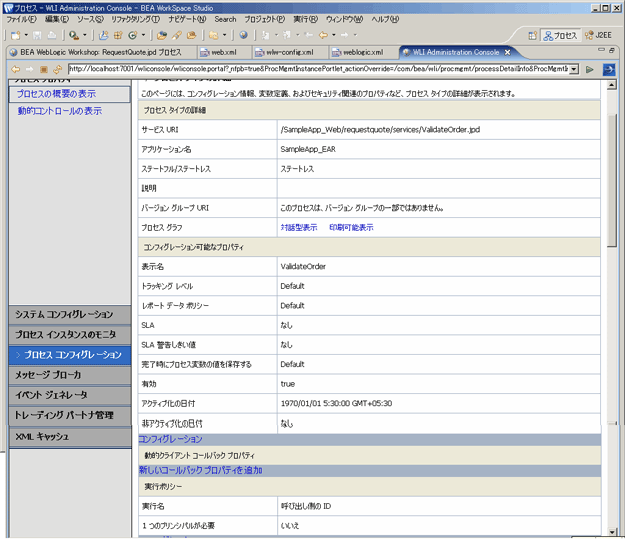Click the Open Perspective icon
The width and height of the screenshot is (625, 550).
click(532, 35)
